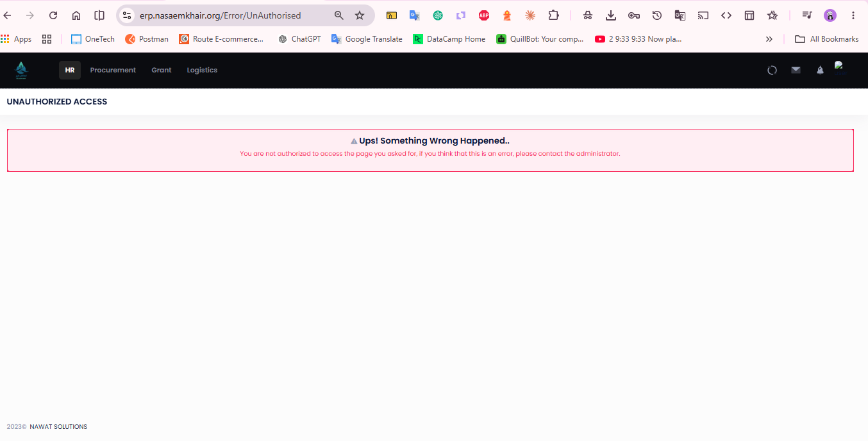This screenshot has height=441, width=868.
Task: Open the bookmarks star-list icon
Action: point(772,15)
